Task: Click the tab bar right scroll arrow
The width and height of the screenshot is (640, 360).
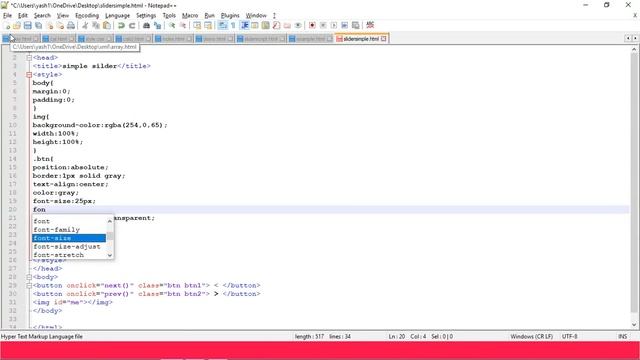Action: [635, 38]
